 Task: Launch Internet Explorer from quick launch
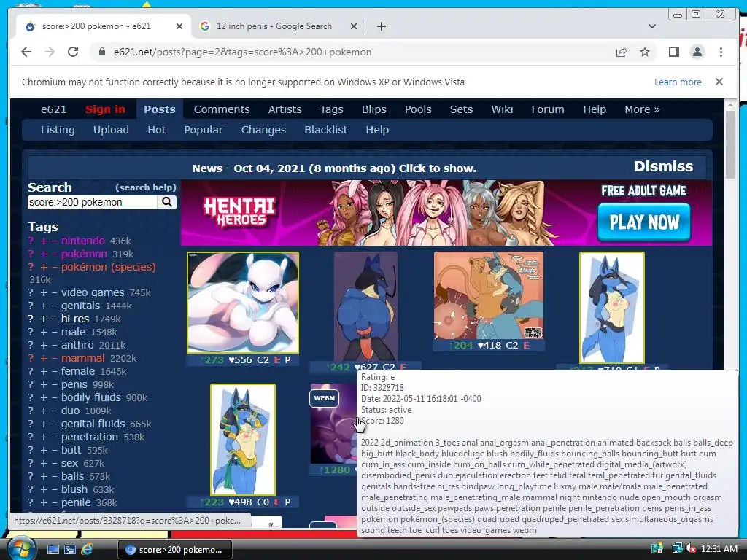click(x=87, y=550)
